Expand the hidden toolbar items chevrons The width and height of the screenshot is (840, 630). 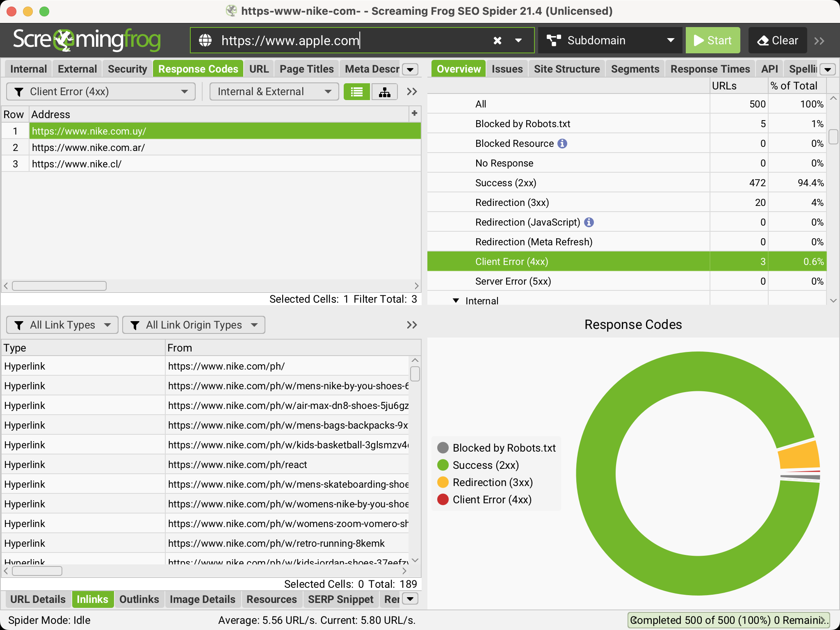tap(819, 41)
